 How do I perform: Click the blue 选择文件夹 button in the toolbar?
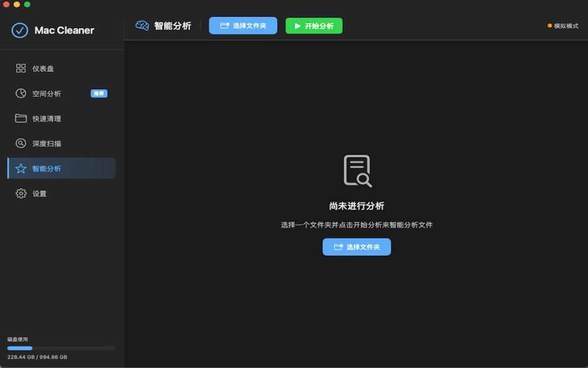tap(243, 26)
